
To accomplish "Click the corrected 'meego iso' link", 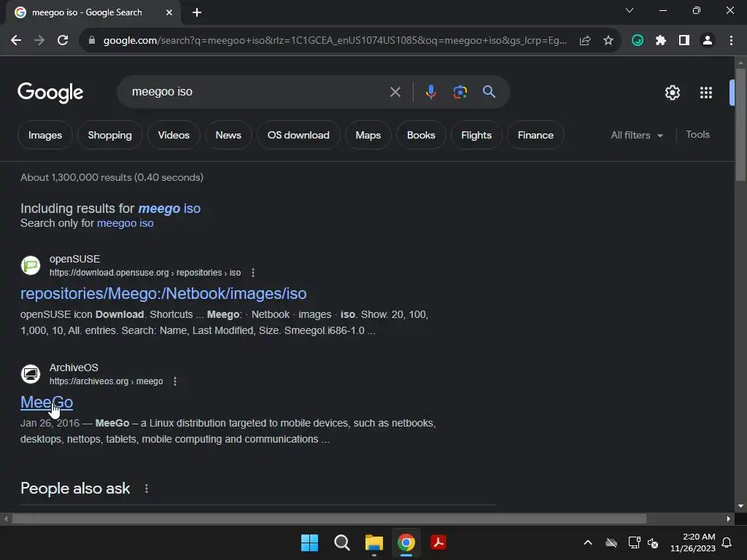I will click(x=169, y=209).
